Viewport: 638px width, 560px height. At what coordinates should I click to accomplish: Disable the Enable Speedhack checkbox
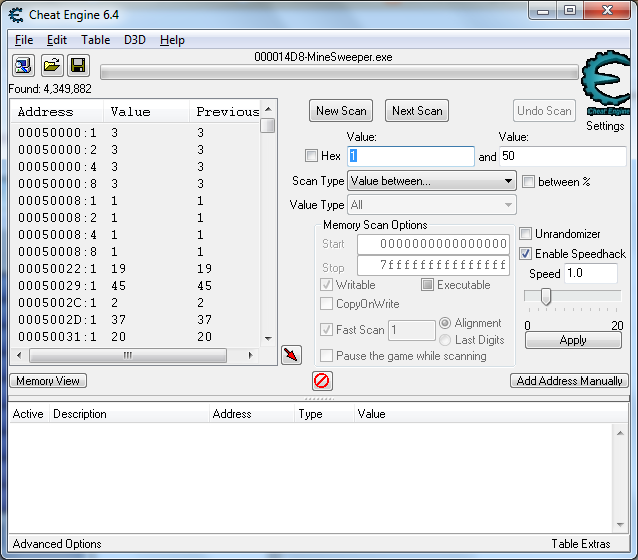[525, 254]
